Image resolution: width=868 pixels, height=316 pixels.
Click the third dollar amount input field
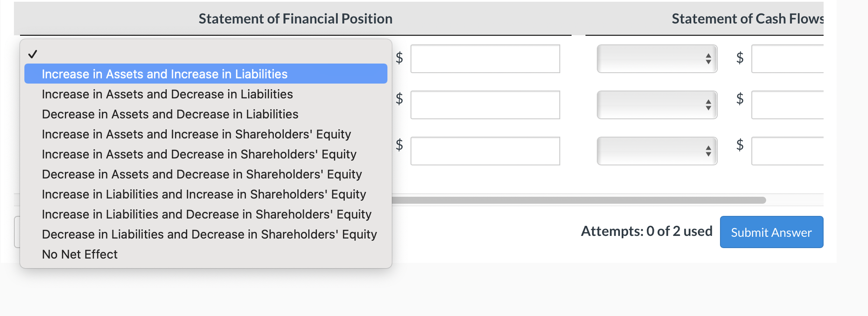485,151
